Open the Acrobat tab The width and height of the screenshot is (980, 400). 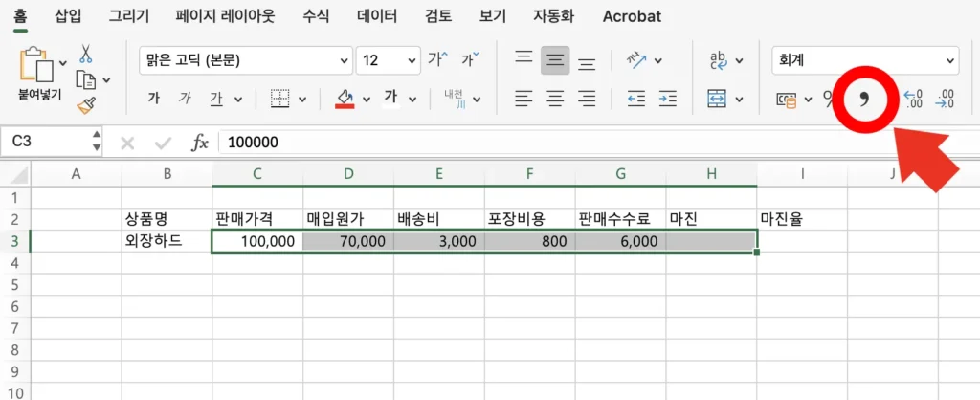pyautogui.click(x=632, y=16)
